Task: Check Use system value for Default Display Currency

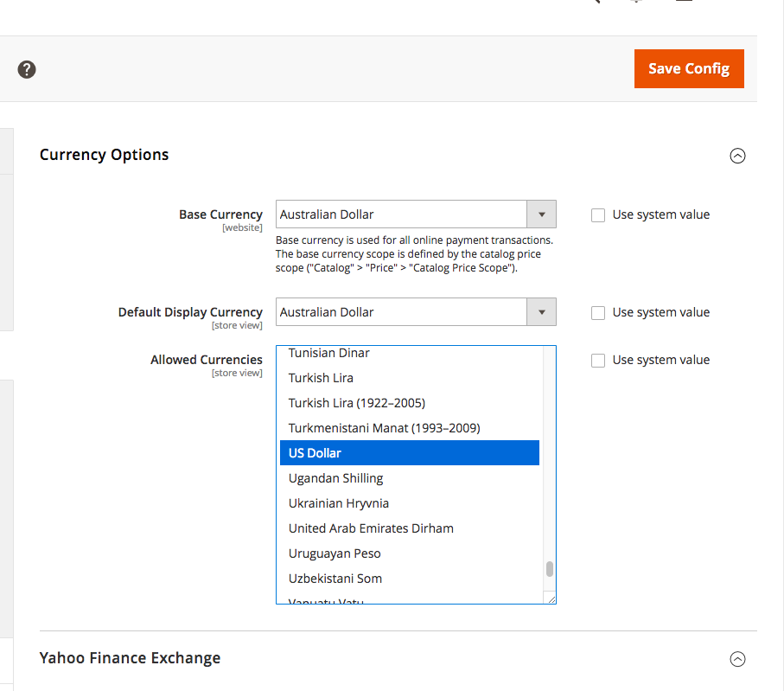Action: (597, 312)
